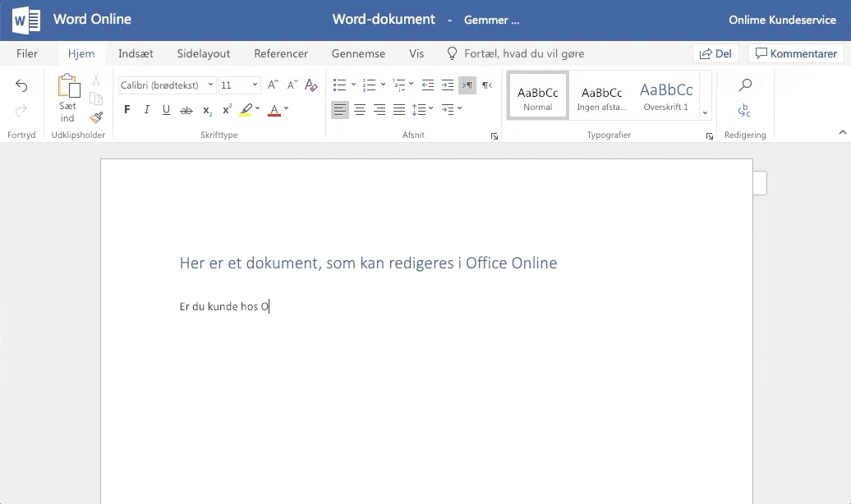Switch to the Indsæt tab
The image size is (851, 504).
click(136, 53)
